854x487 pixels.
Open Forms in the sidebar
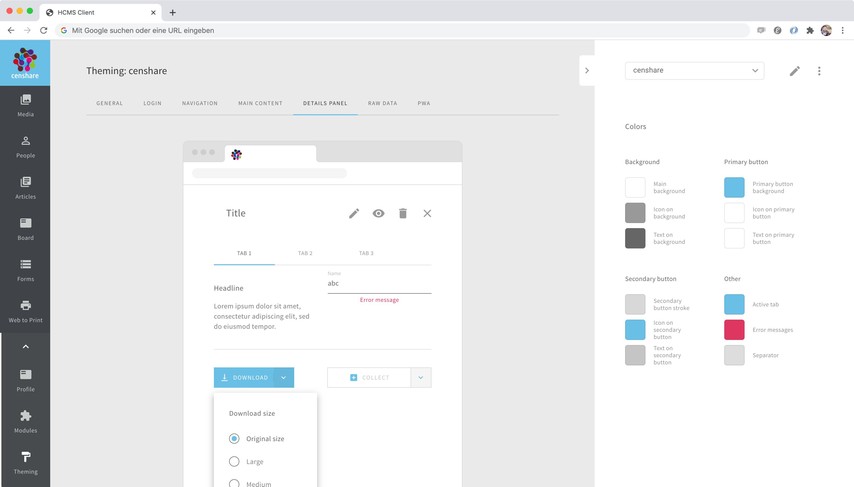(x=25, y=271)
